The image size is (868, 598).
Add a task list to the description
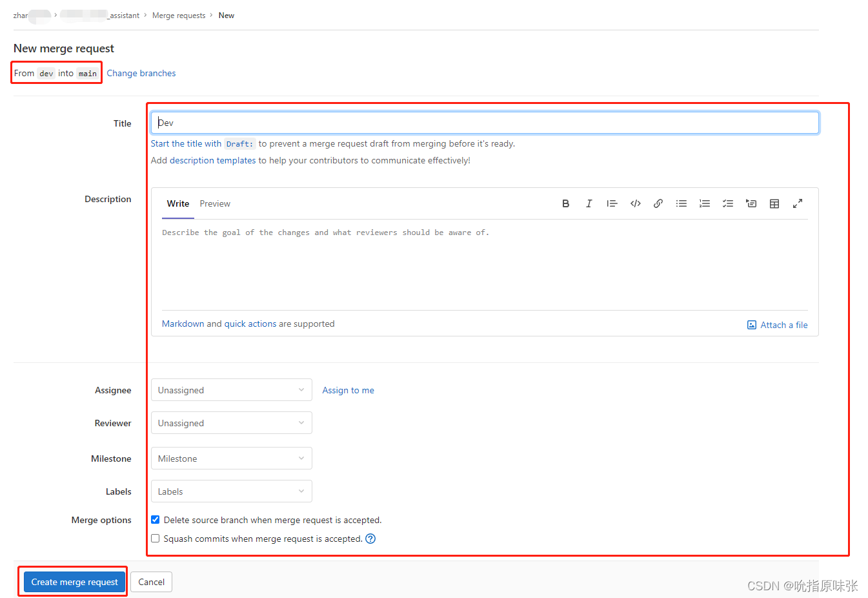[x=728, y=203]
